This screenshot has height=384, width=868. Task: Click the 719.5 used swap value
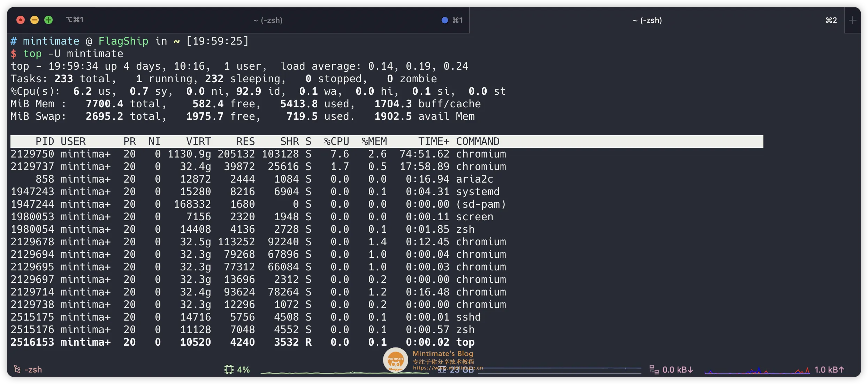(x=302, y=116)
